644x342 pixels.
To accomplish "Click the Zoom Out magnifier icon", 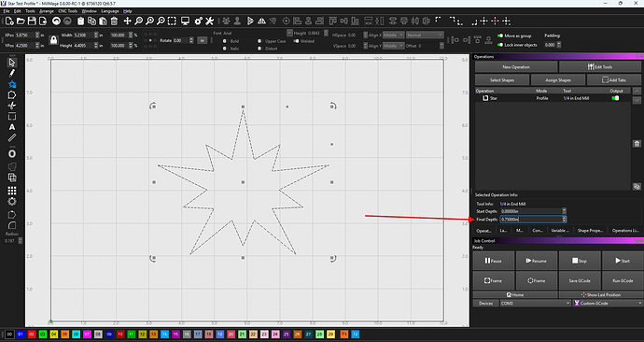I will click(x=161, y=21).
